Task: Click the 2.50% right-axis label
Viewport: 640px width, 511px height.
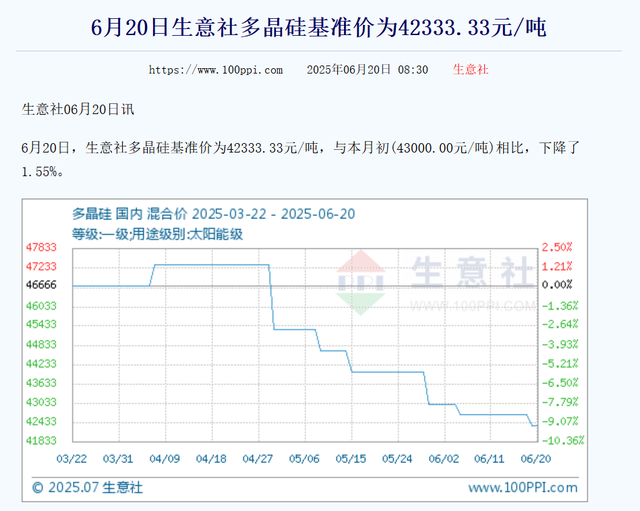Action: [x=557, y=247]
